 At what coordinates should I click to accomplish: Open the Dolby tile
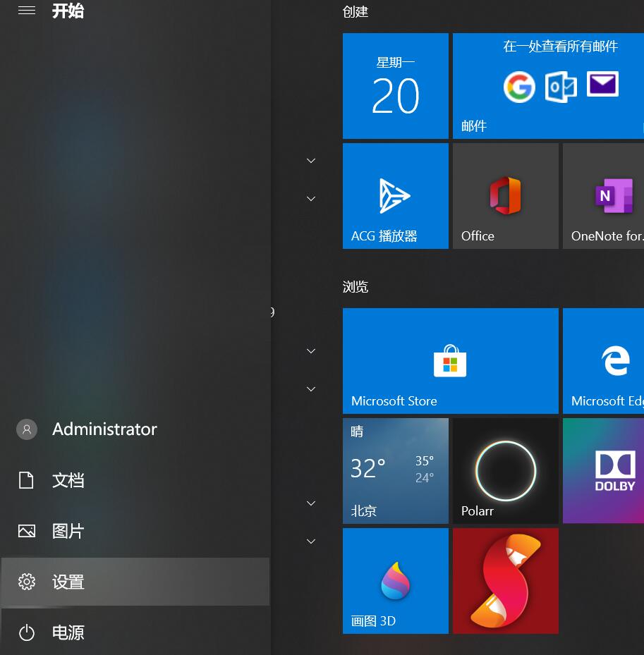pos(604,471)
